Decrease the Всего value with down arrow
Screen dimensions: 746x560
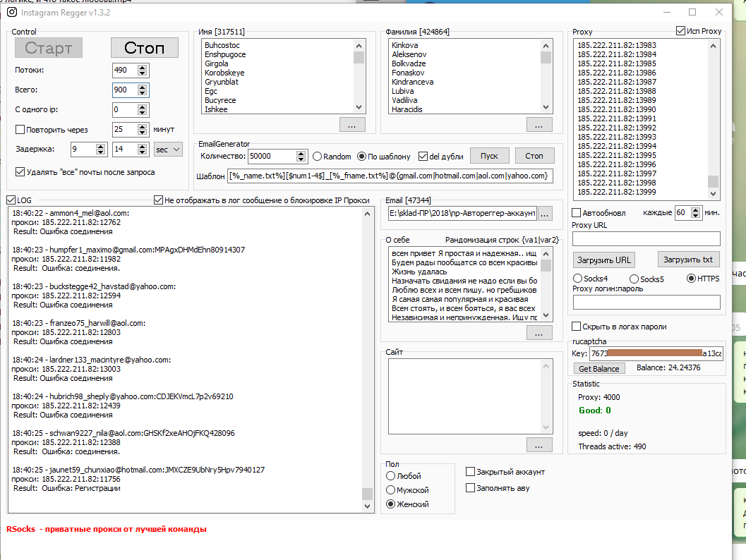pyautogui.click(x=143, y=93)
